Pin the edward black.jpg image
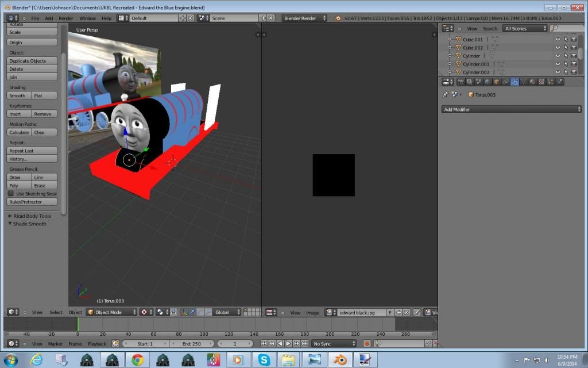588x368 pixels. (417, 312)
